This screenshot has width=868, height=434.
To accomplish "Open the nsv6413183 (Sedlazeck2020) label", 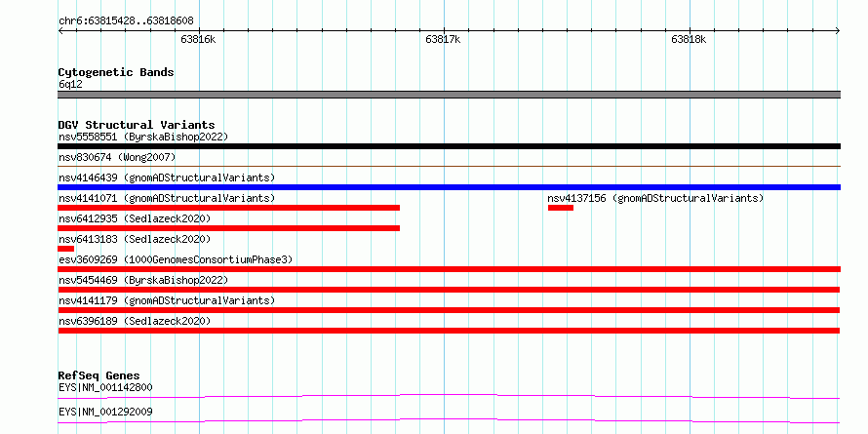I will click(x=135, y=240).
